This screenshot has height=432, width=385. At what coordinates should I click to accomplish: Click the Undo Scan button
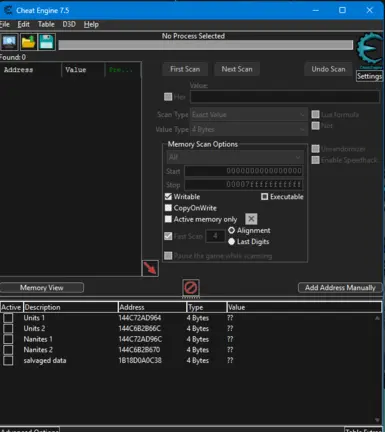328,69
